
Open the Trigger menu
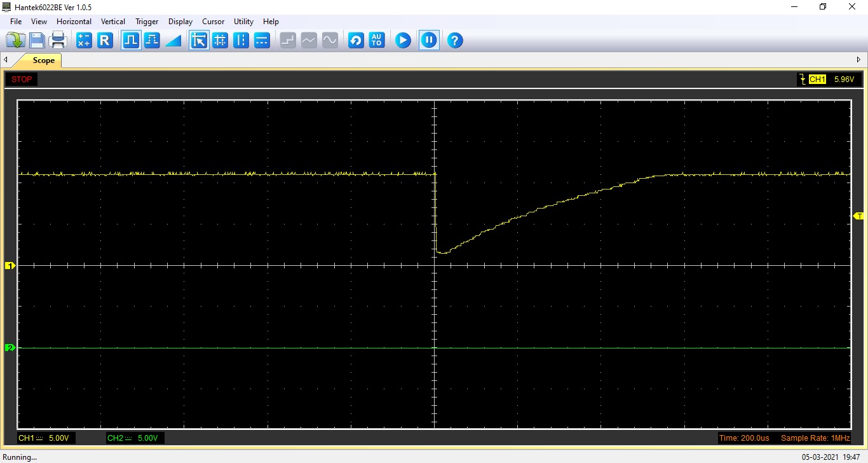point(147,22)
